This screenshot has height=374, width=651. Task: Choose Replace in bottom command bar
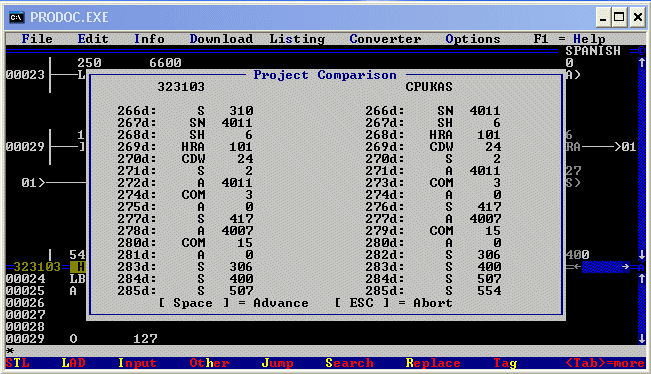[x=433, y=363]
